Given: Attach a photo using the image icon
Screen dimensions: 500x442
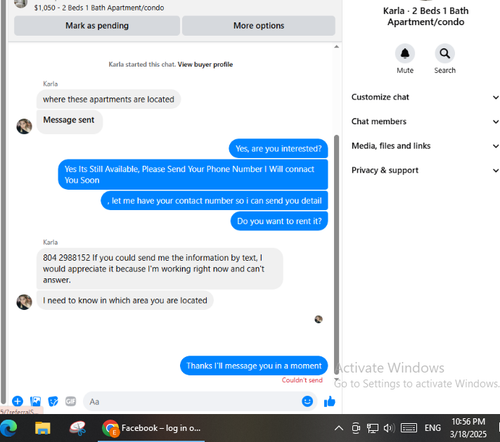Looking at the screenshot, I should tap(35, 401).
